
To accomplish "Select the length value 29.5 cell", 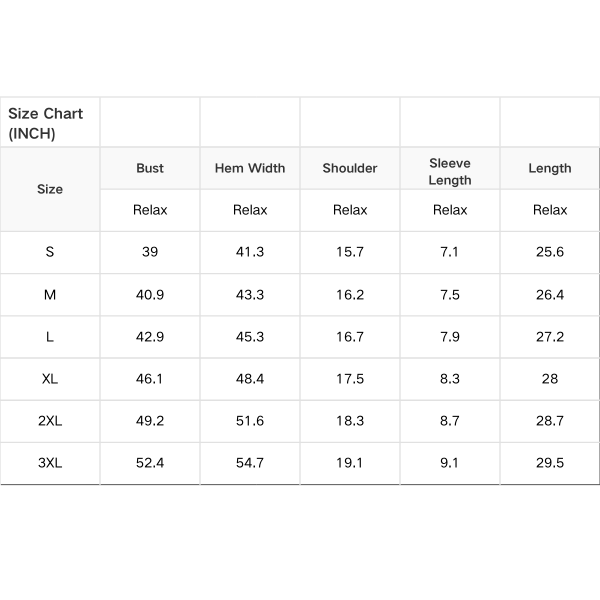I will 550,463.
